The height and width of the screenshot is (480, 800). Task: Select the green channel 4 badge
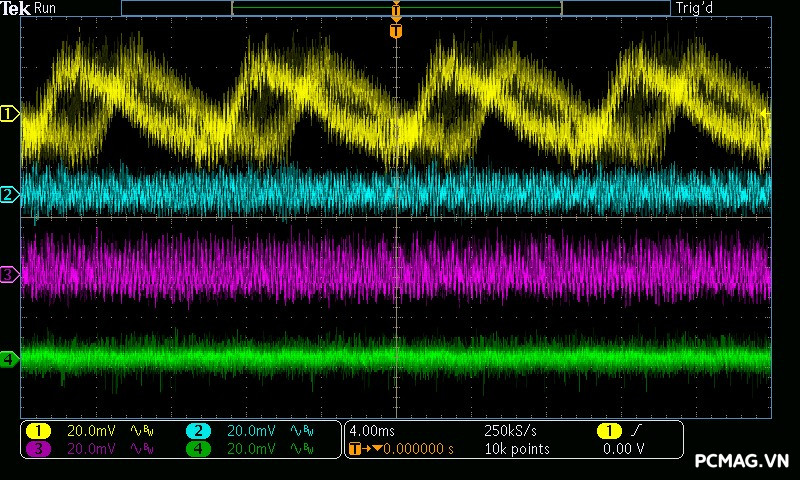[x=198, y=449]
